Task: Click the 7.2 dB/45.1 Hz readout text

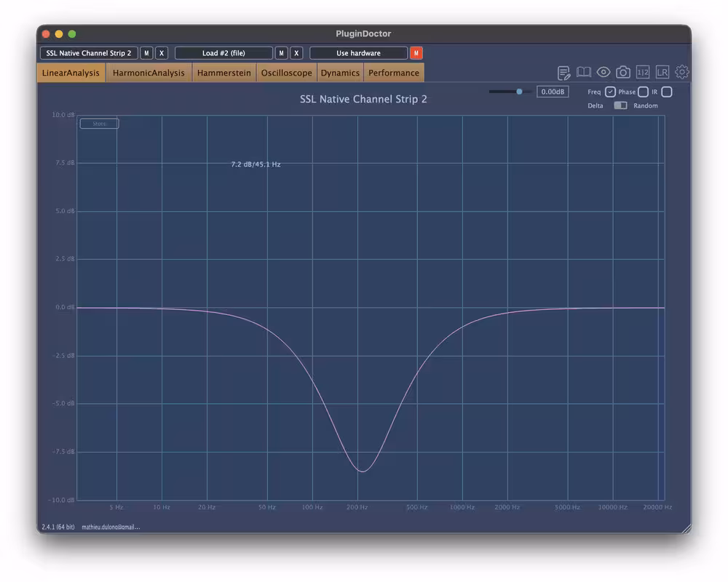Action: pos(256,164)
